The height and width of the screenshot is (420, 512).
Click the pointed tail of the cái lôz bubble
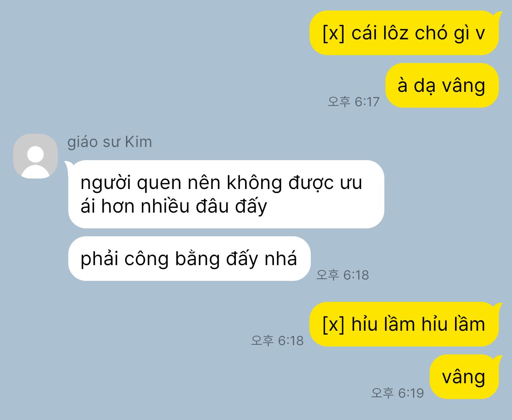[498, 14]
